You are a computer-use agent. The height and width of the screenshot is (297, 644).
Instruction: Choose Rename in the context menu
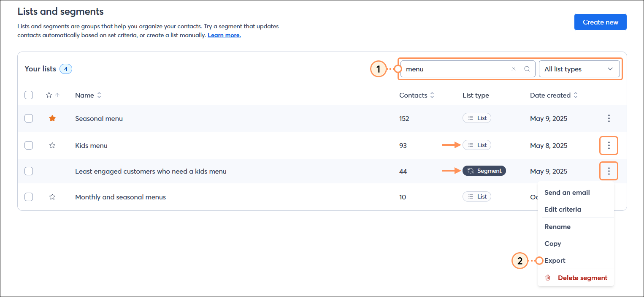(557, 226)
